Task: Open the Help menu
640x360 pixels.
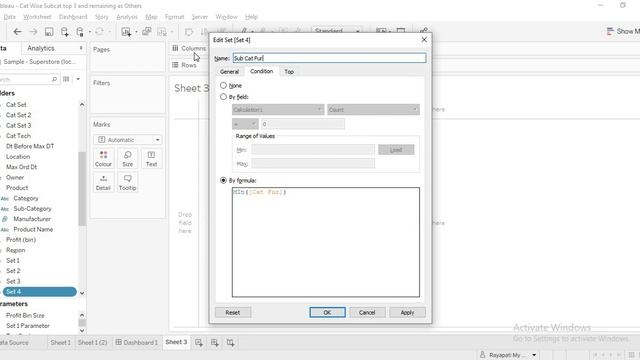Action: (251, 17)
